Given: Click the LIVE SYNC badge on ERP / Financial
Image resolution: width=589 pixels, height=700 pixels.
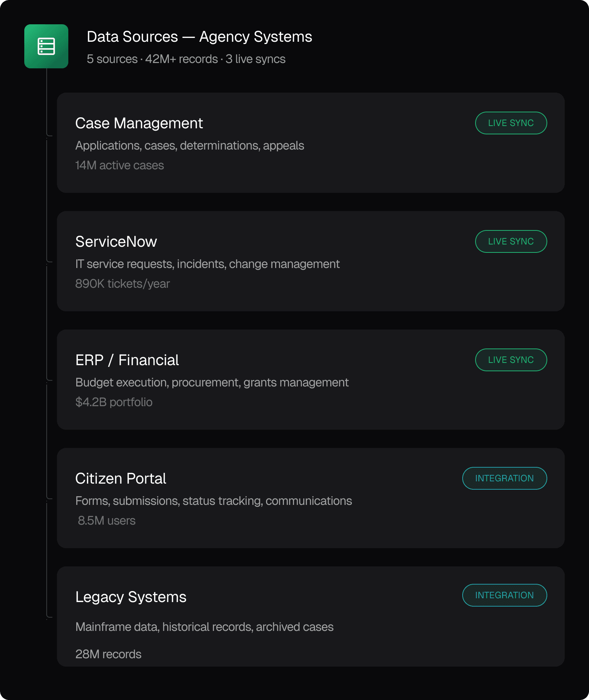Looking at the screenshot, I should pyautogui.click(x=510, y=360).
